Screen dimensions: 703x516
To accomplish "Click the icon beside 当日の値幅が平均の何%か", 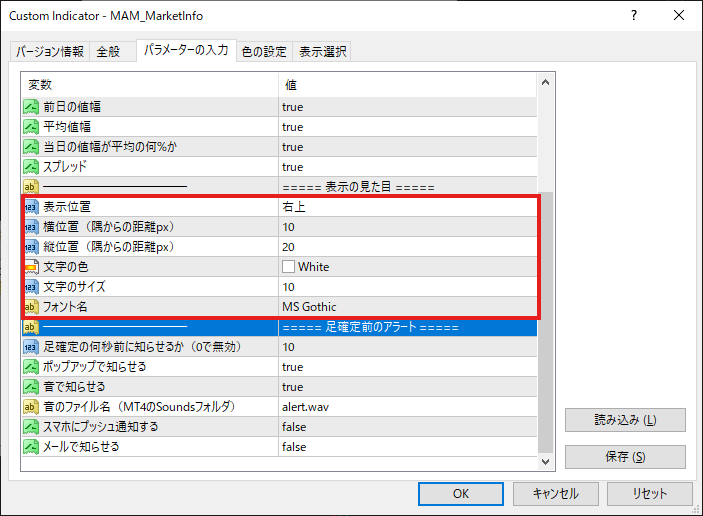I will tap(31, 147).
